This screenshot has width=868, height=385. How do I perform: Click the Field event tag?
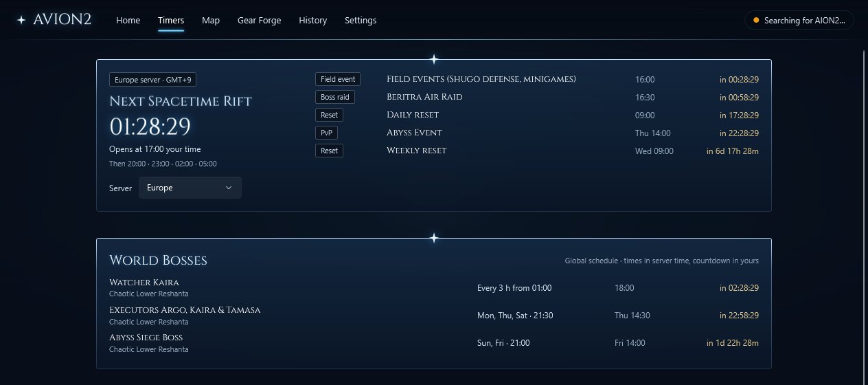click(x=338, y=79)
